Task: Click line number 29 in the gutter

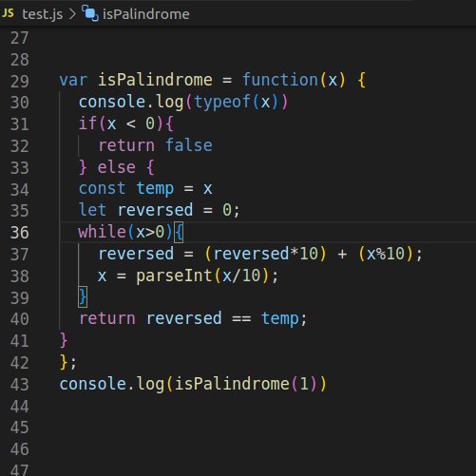Action: [20, 82]
